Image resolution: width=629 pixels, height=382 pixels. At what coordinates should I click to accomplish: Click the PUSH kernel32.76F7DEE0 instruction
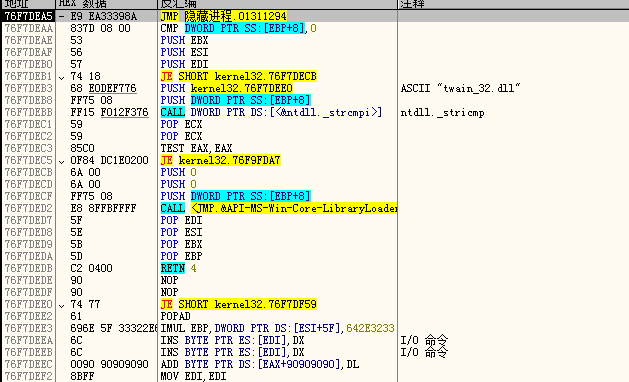point(226,88)
